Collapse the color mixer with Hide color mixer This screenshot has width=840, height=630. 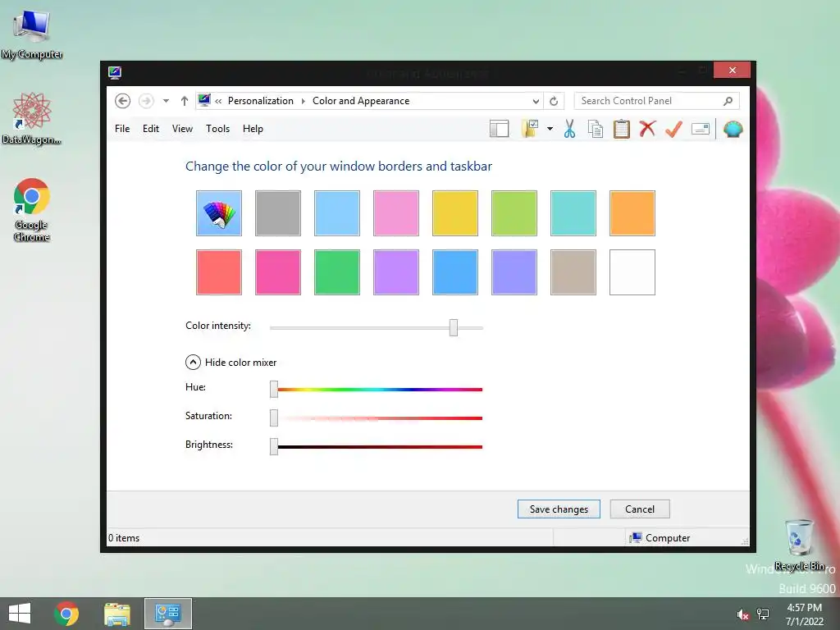(x=231, y=363)
